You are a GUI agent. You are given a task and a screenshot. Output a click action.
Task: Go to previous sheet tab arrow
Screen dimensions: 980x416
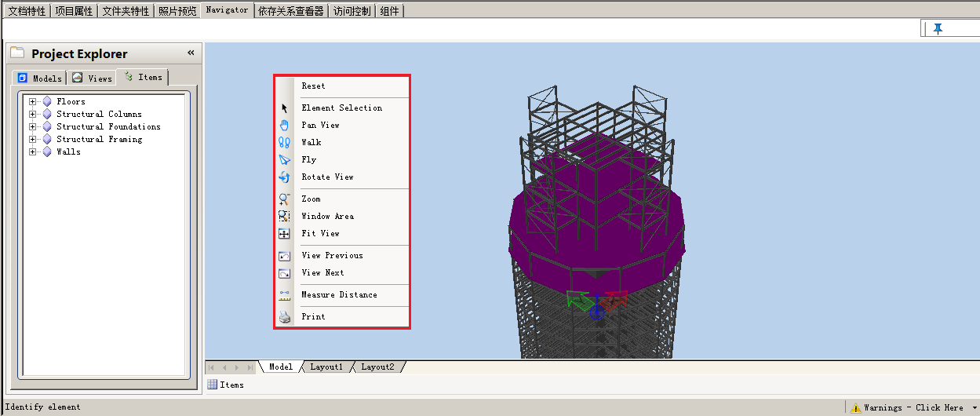point(224,367)
